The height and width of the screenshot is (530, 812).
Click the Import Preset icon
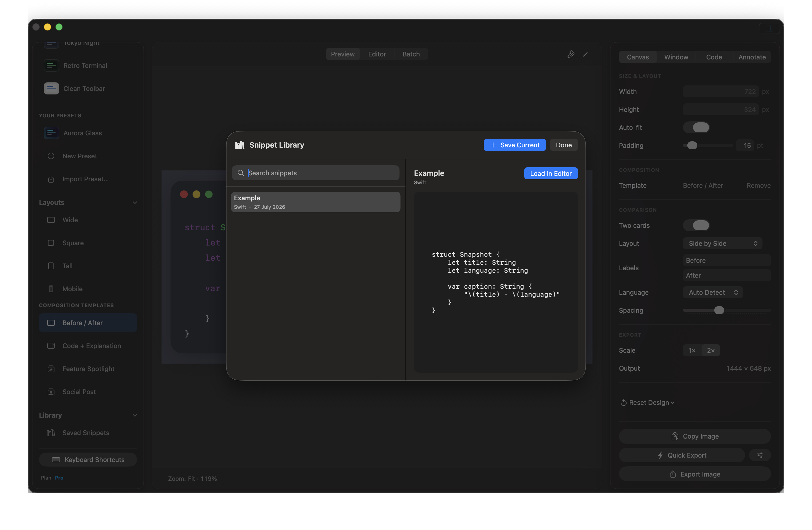click(51, 179)
